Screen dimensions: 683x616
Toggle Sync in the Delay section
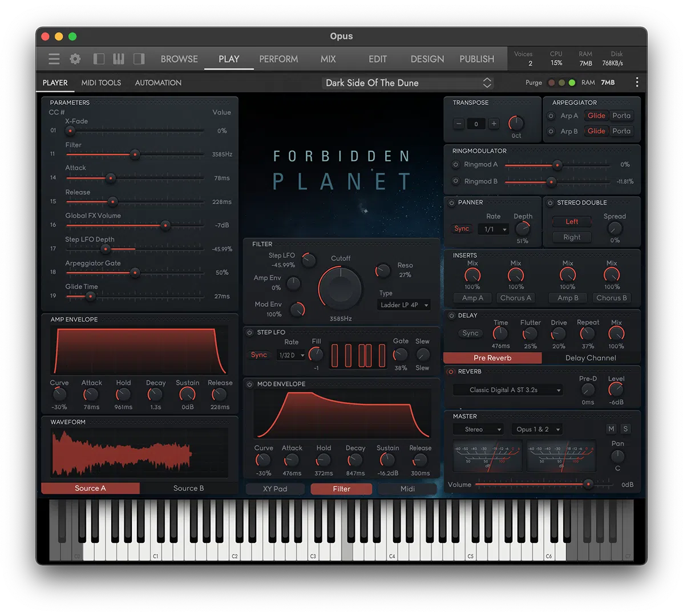(x=470, y=333)
